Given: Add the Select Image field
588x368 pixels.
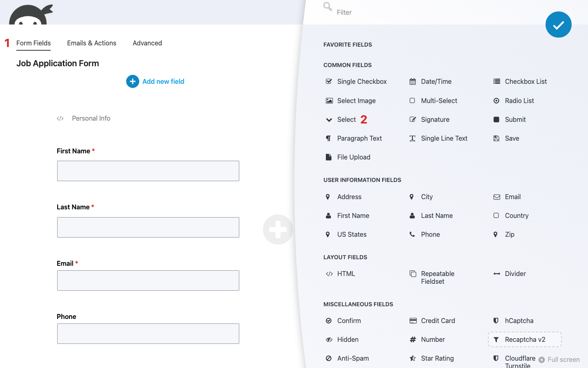Looking at the screenshot, I should click(350, 101).
